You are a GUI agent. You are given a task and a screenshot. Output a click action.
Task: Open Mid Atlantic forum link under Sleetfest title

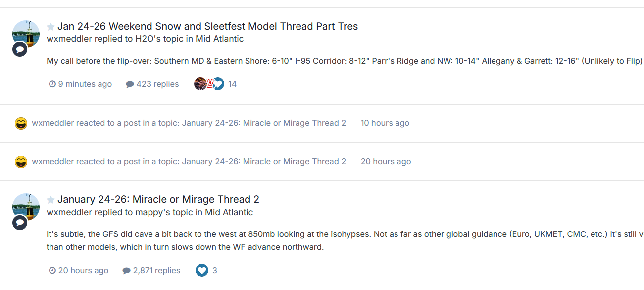[219, 39]
